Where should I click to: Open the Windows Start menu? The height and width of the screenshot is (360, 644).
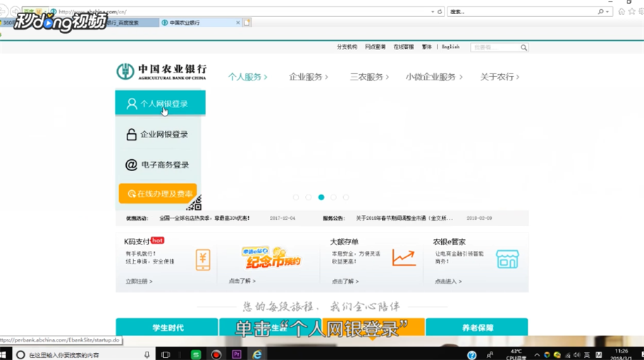(x=4, y=354)
